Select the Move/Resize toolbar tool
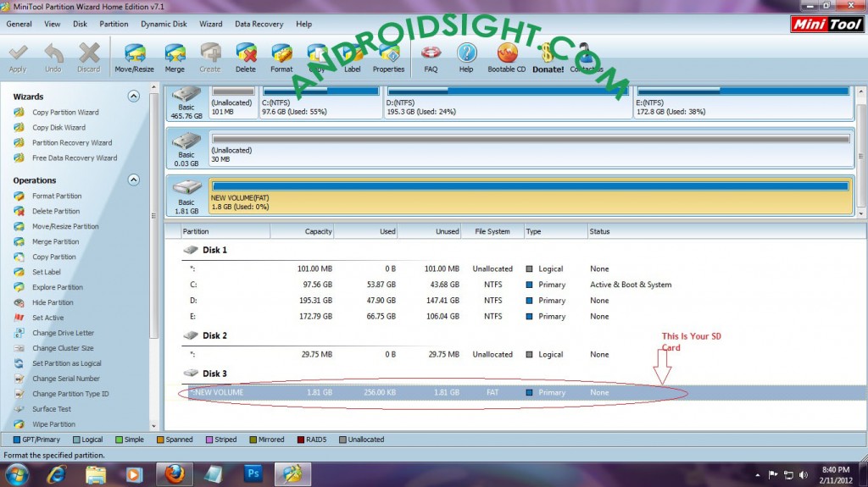Screen dimensions: 868x487 click(135, 58)
